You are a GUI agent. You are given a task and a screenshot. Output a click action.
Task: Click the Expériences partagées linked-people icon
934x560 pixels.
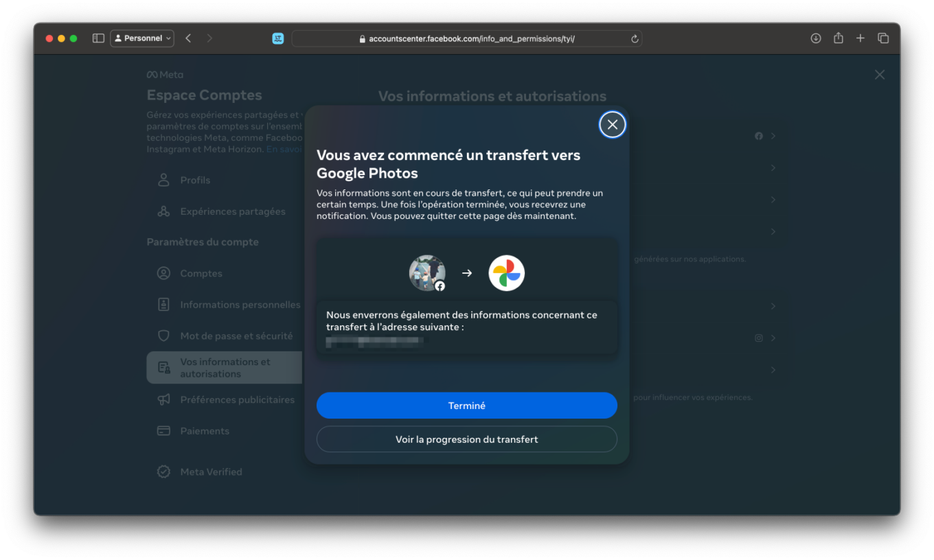tap(163, 211)
